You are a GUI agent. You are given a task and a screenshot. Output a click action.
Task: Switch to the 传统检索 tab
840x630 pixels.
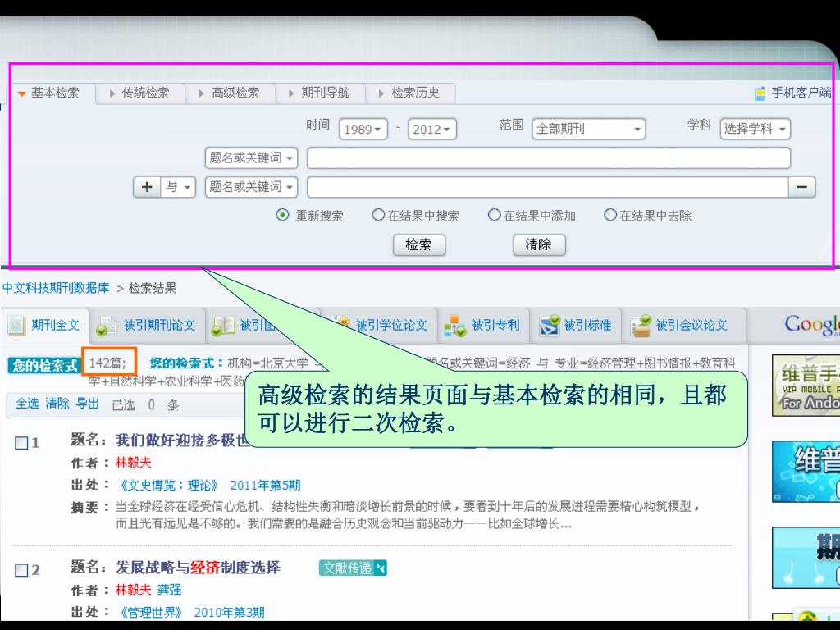point(140,93)
